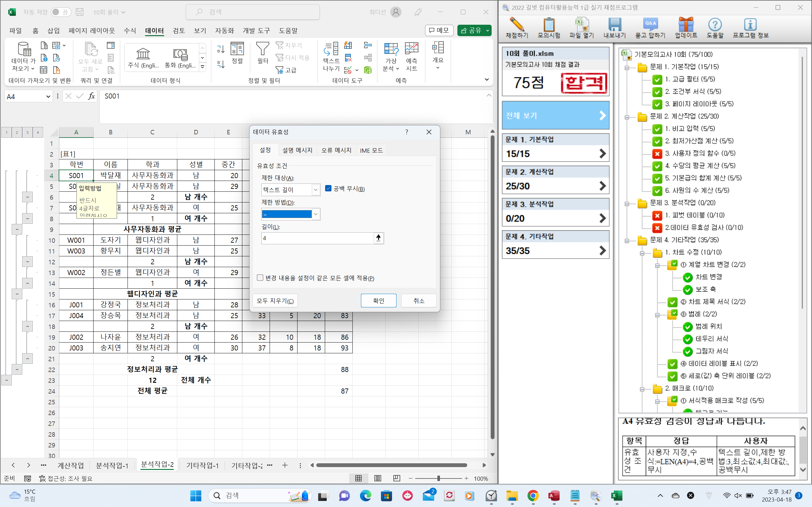This screenshot has height=507, width=812.
Task: Click the 모두 지우기 button
Action: coord(275,301)
